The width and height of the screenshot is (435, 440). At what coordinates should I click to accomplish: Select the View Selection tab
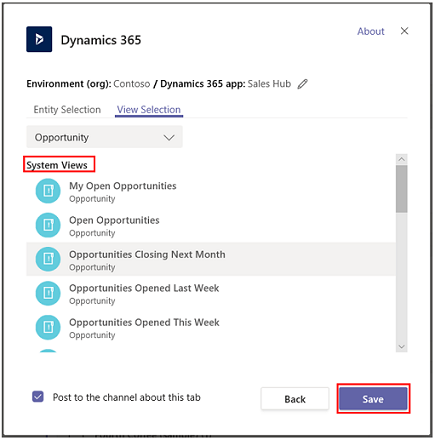pyautogui.click(x=149, y=110)
